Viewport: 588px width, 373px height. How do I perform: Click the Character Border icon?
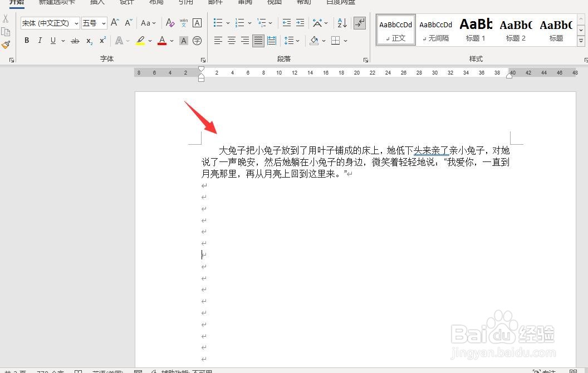(197, 23)
